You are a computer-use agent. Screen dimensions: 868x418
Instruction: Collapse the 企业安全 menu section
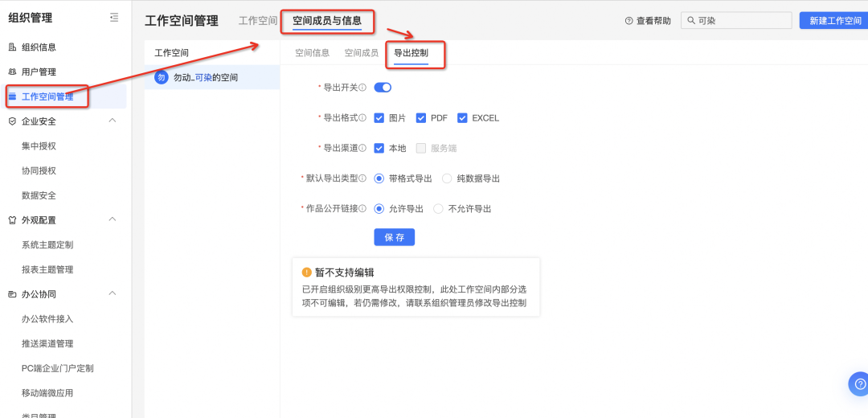pos(113,121)
